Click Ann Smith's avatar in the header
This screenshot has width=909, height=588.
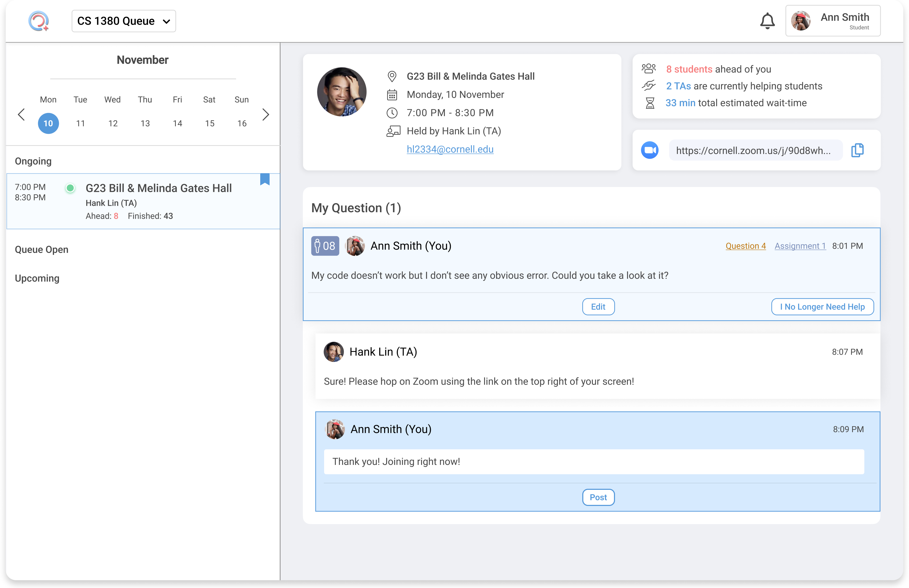801,21
